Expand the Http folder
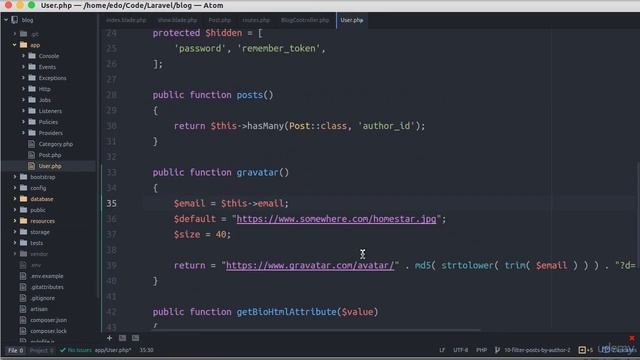 pyautogui.click(x=23, y=89)
